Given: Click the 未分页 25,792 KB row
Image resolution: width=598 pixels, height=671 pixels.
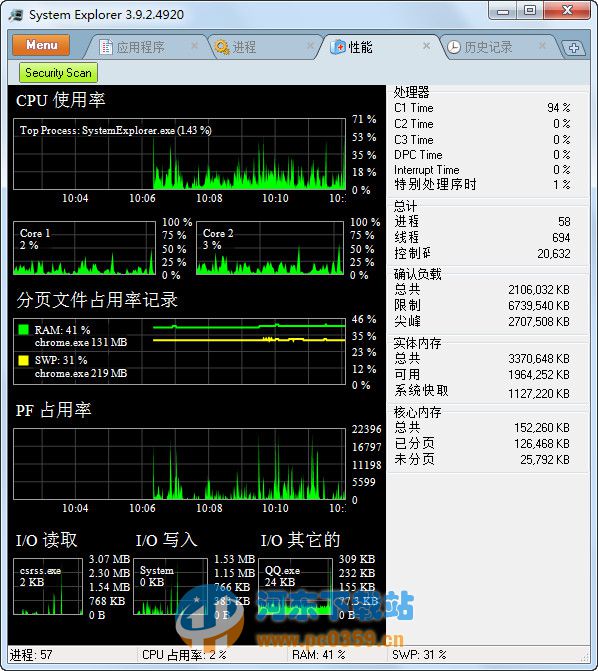Looking at the screenshot, I should pos(482,460).
